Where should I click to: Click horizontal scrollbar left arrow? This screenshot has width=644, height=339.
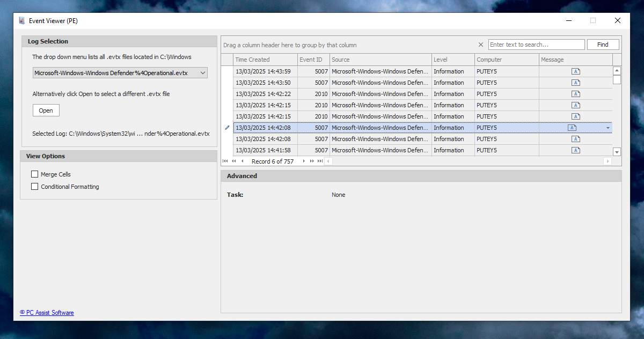[x=328, y=161]
